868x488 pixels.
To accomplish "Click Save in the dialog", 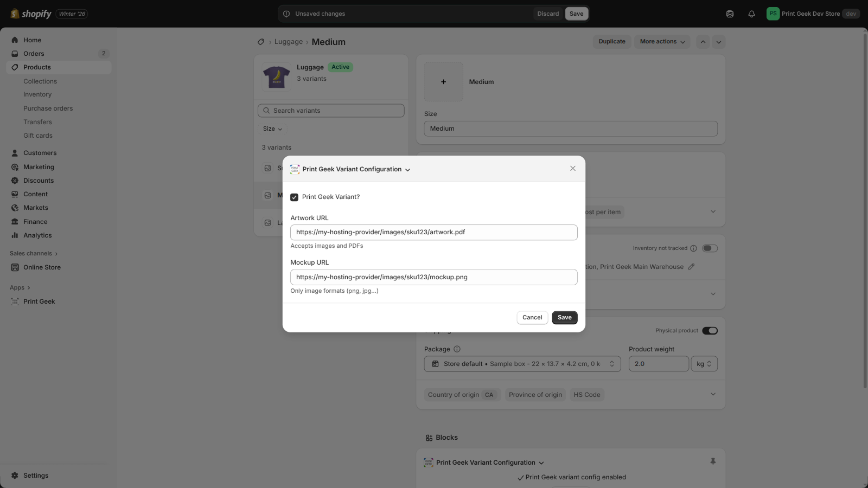I will [565, 318].
